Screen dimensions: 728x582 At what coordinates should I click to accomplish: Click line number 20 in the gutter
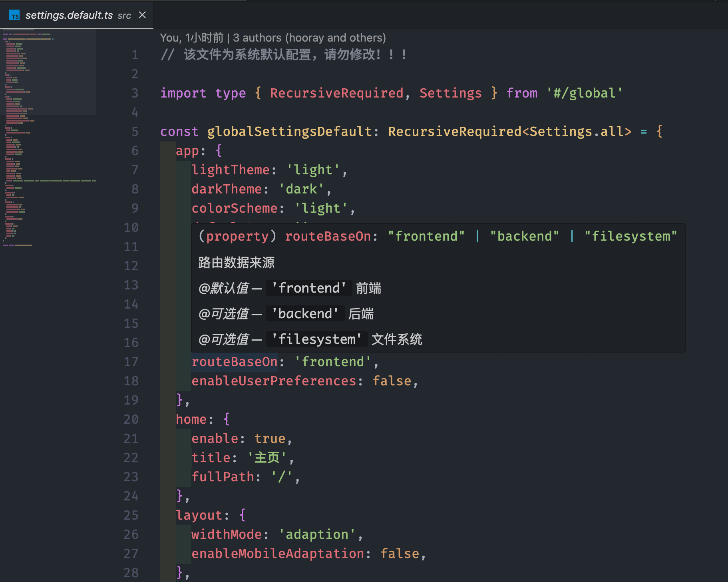[x=131, y=419]
